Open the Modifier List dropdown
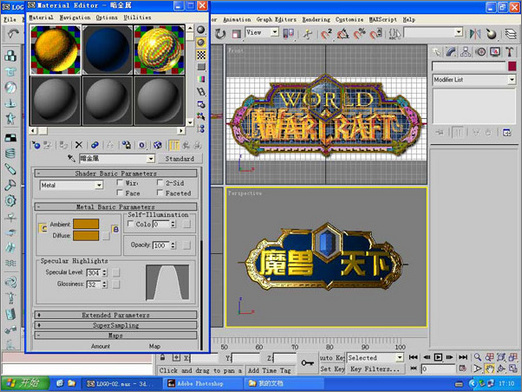 [474, 80]
